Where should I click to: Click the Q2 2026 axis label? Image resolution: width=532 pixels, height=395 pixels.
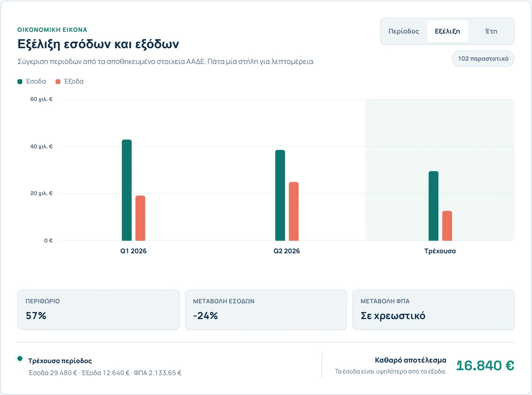point(287,251)
